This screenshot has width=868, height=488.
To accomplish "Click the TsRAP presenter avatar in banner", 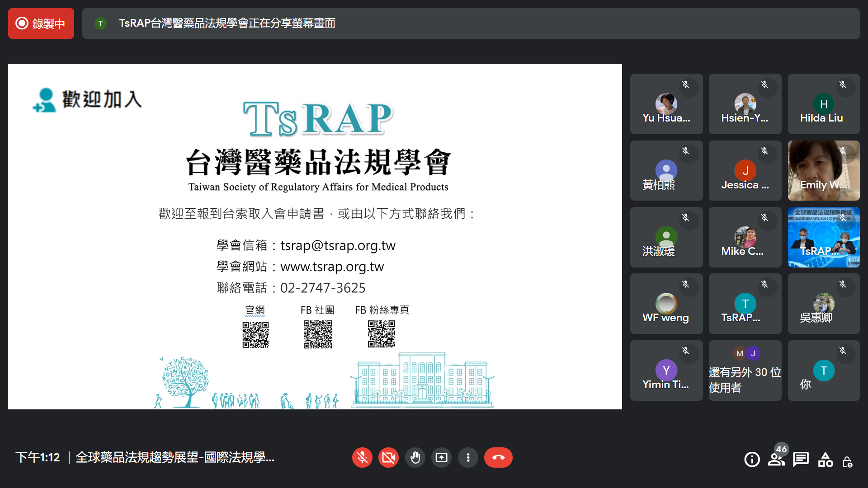I will coord(100,23).
